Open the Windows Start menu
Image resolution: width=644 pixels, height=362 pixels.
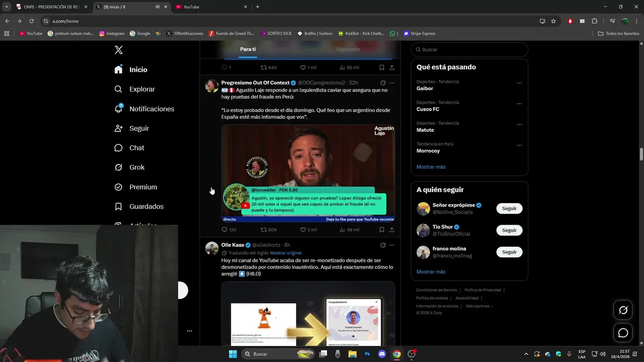(x=233, y=354)
